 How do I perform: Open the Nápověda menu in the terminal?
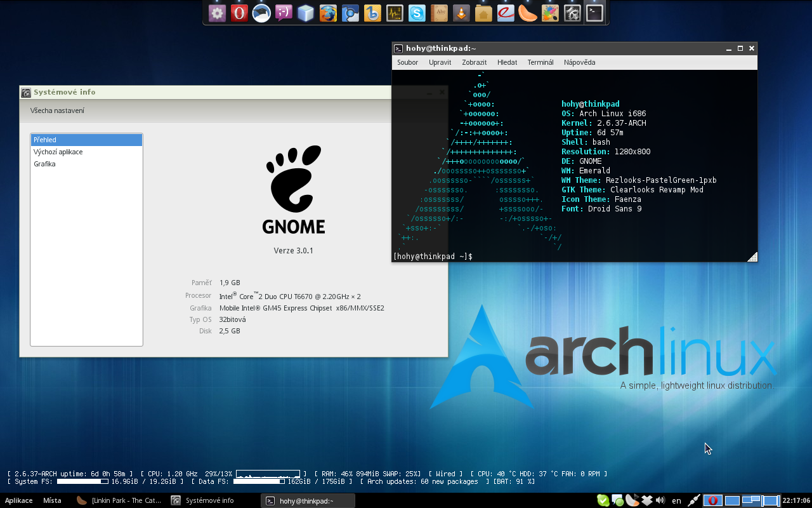(x=580, y=62)
